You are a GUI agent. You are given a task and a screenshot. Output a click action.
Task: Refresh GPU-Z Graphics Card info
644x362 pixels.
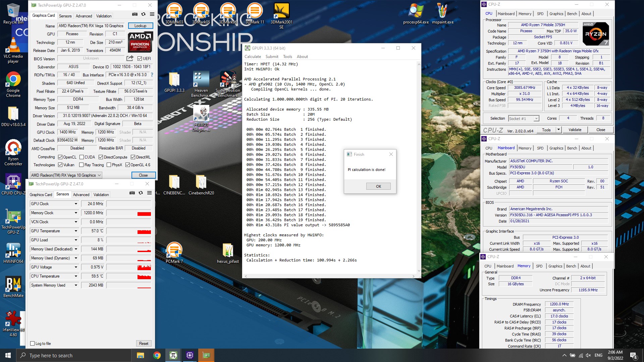pyautogui.click(x=143, y=14)
